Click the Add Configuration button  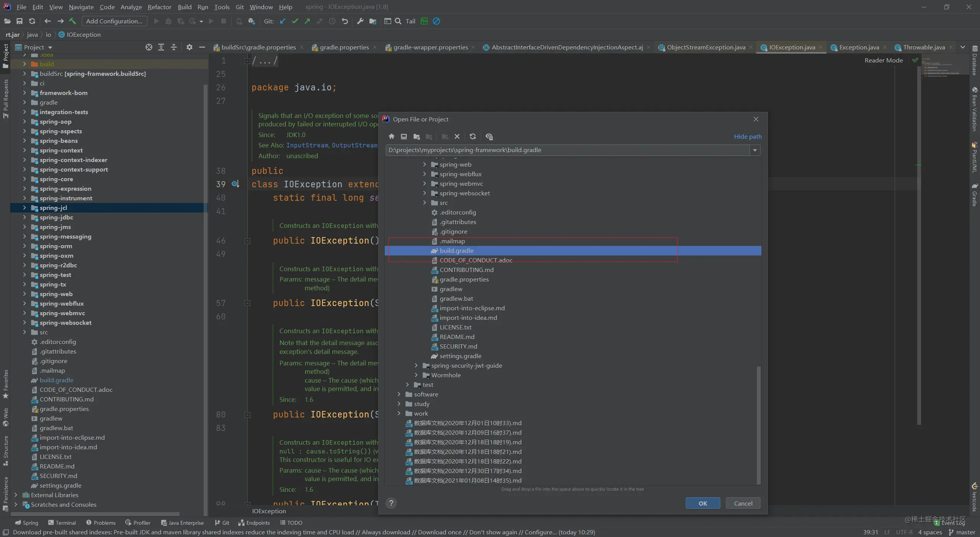(x=114, y=21)
